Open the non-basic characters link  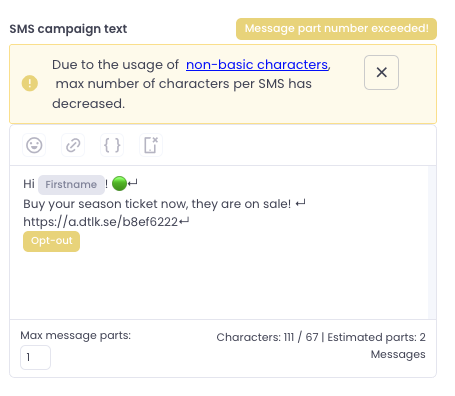tap(257, 64)
